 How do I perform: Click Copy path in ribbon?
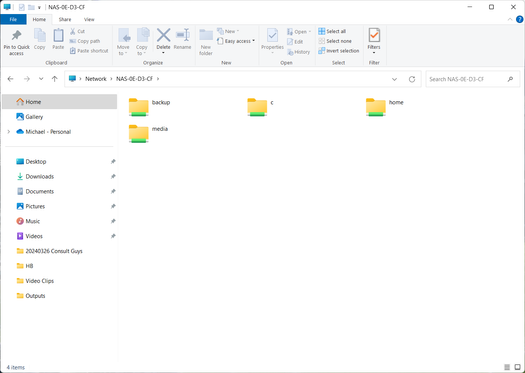pos(85,41)
